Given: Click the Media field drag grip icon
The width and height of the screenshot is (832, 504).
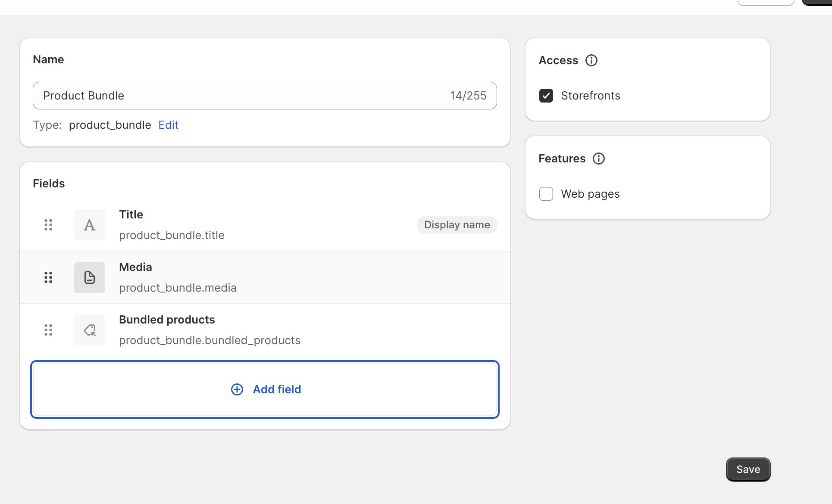Looking at the screenshot, I should (48, 277).
